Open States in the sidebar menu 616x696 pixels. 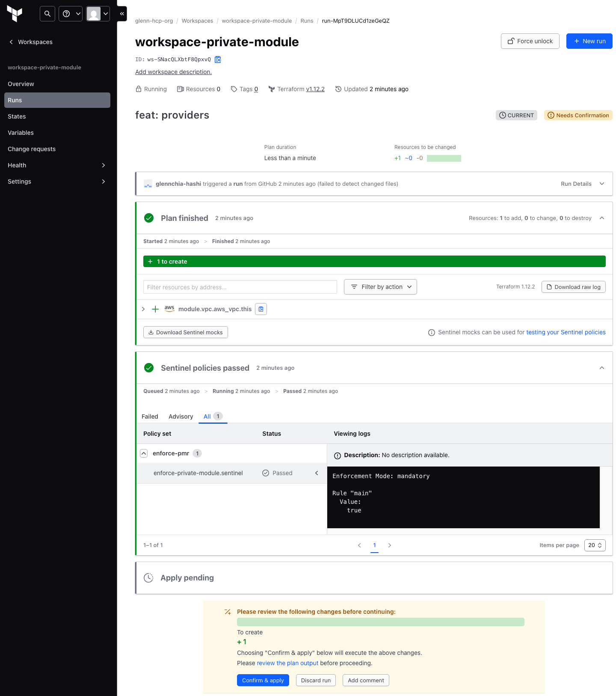pos(17,116)
